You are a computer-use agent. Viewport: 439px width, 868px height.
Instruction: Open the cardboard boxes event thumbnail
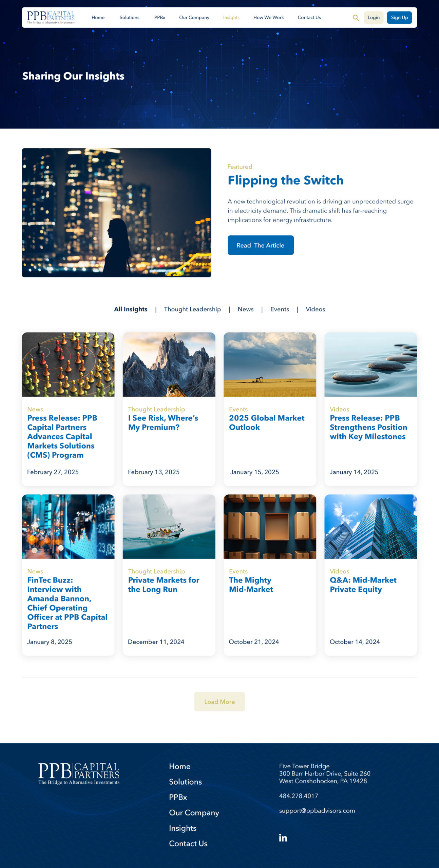(x=270, y=527)
